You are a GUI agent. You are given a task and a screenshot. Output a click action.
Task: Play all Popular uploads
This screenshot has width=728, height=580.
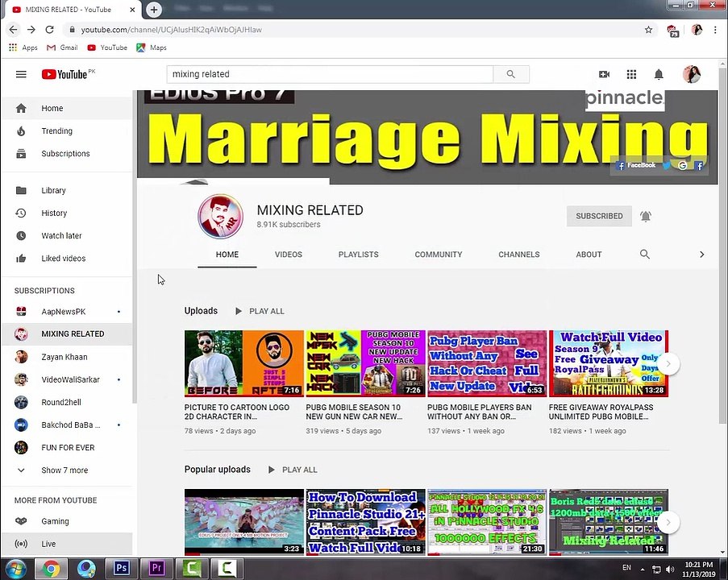[293, 470]
